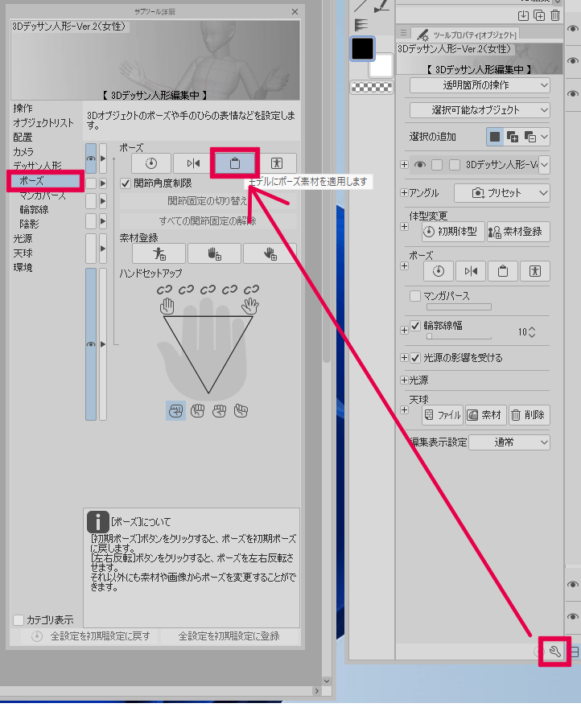Toggle lock checkbox next to object eye

(x=437, y=165)
